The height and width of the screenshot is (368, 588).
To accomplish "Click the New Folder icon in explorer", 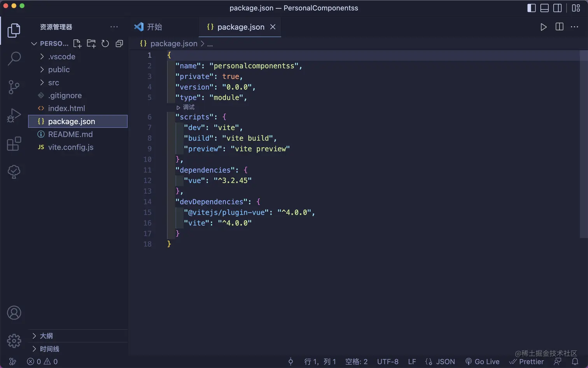I will click(91, 44).
